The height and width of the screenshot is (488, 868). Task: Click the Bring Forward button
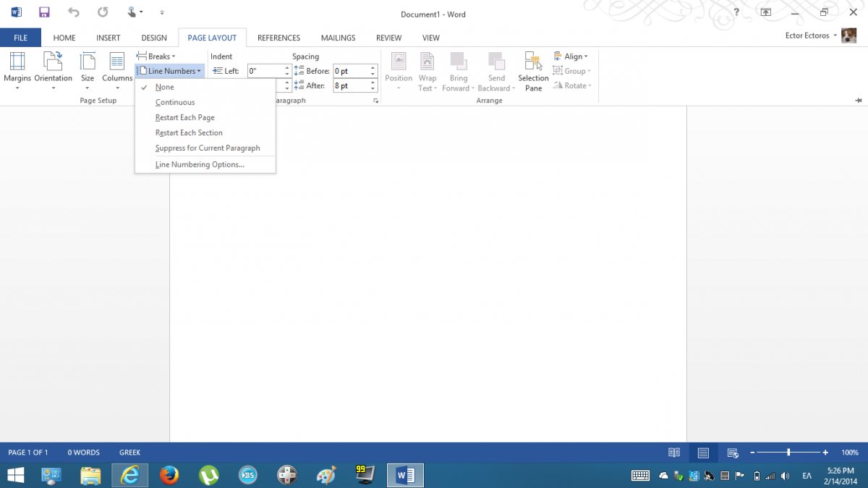click(x=459, y=72)
